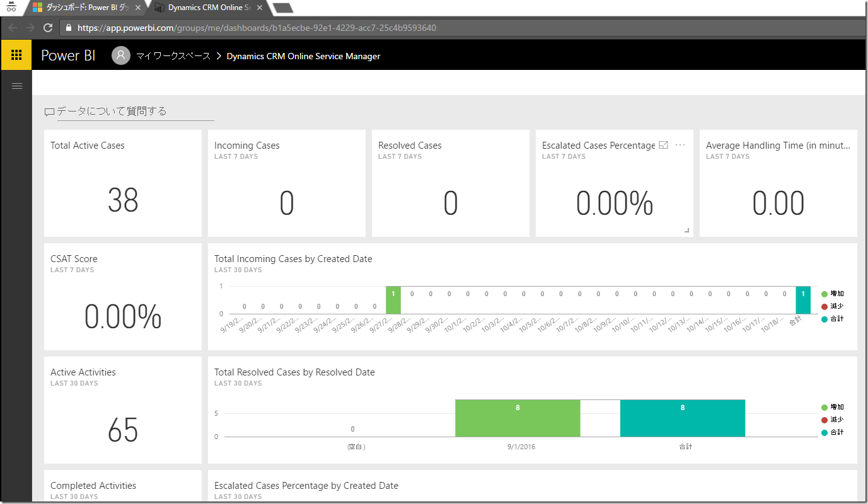Click green 増加 legend dot in Incoming Cases chart
Viewport: 868px width, 504px height.
[x=825, y=294]
